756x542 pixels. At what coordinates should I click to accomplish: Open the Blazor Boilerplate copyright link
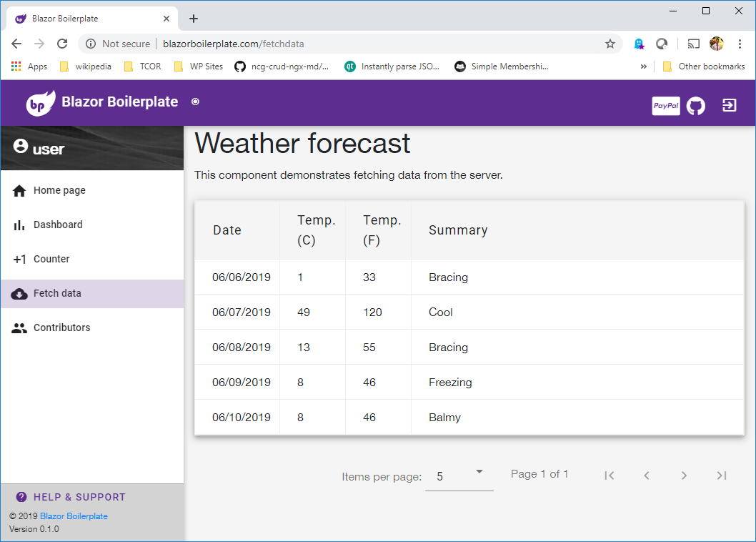[x=74, y=516]
